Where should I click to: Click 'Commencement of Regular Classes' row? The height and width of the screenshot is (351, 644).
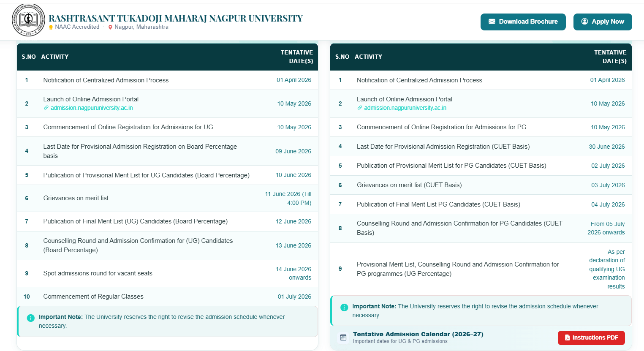click(x=167, y=297)
